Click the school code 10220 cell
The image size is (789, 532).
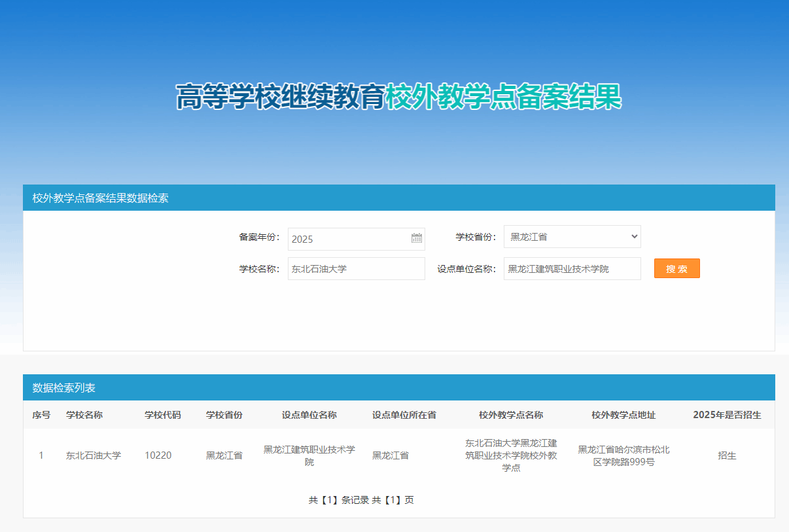pos(158,455)
